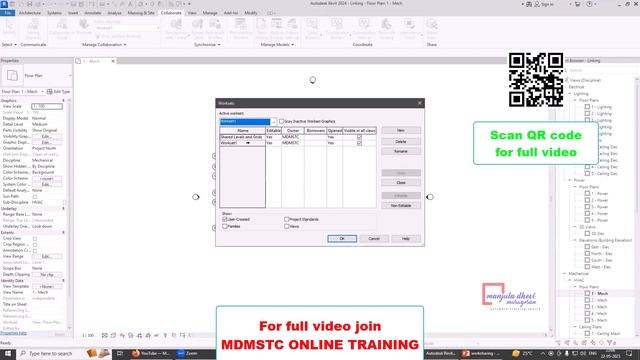The width and height of the screenshot is (640, 360).
Task: Click the Properties help link
Action: click(x=13, y=333)
